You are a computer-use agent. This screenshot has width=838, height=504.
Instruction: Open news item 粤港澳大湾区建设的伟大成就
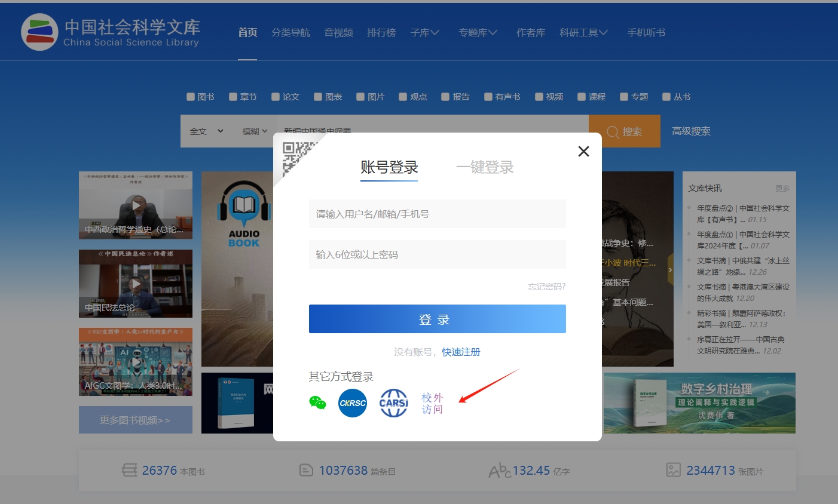click(743, 293)
